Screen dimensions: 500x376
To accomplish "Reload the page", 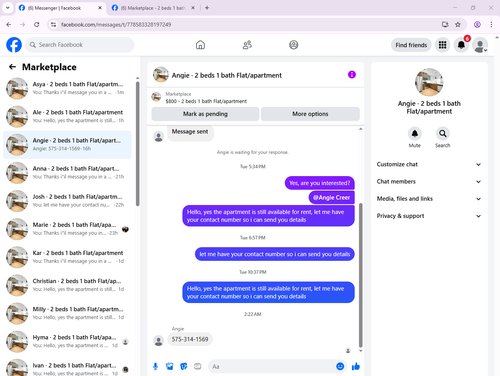I will pyautogui.click(x=37, y=24).
